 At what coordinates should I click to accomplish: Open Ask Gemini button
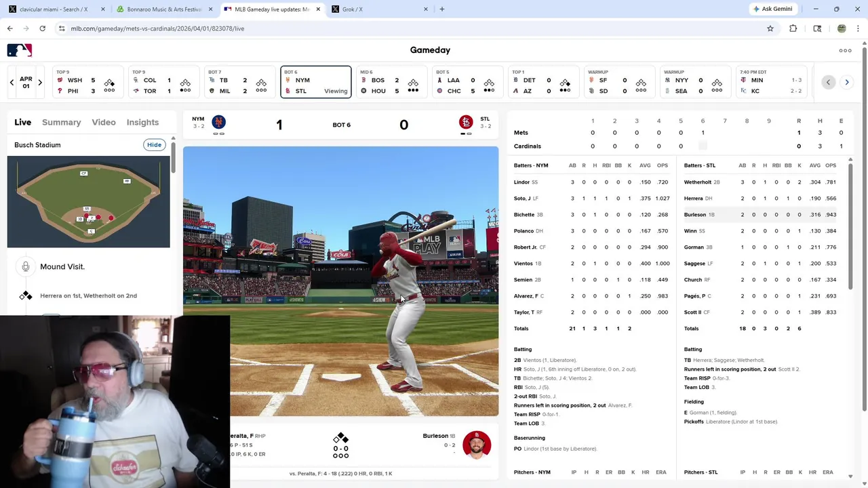coord(772,9)
